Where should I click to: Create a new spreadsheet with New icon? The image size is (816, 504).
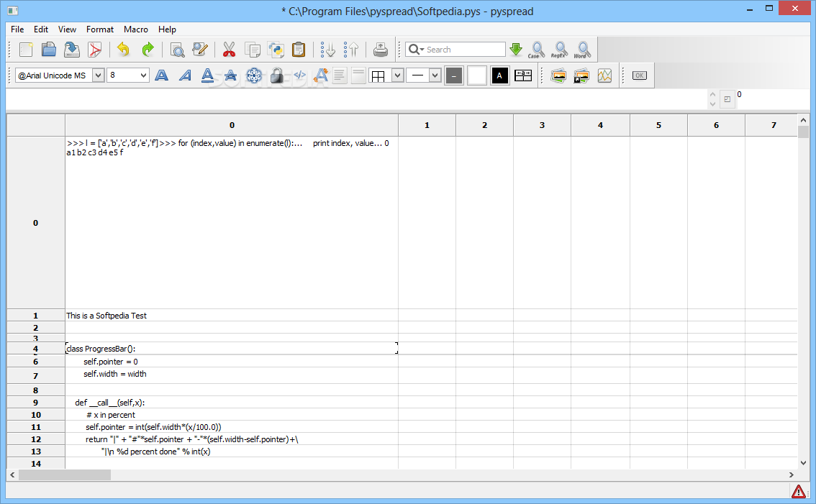point(25,50)
